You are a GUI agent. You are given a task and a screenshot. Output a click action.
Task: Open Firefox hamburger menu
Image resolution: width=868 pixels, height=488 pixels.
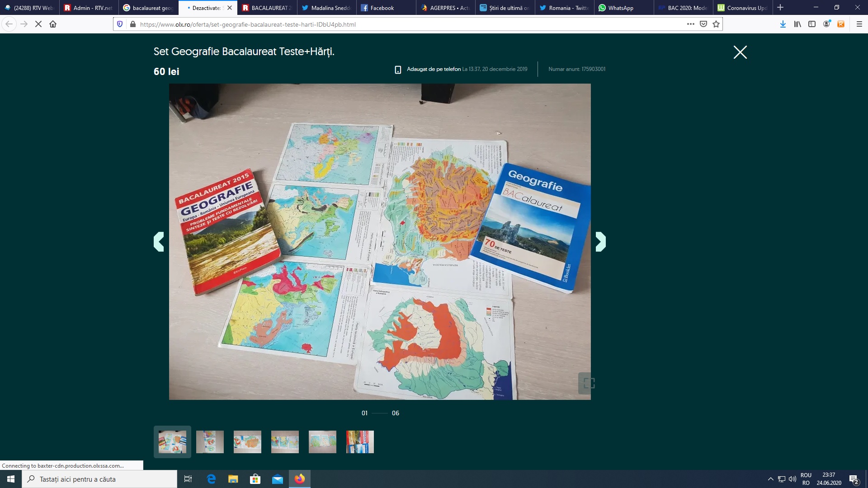tap(859, 24)
